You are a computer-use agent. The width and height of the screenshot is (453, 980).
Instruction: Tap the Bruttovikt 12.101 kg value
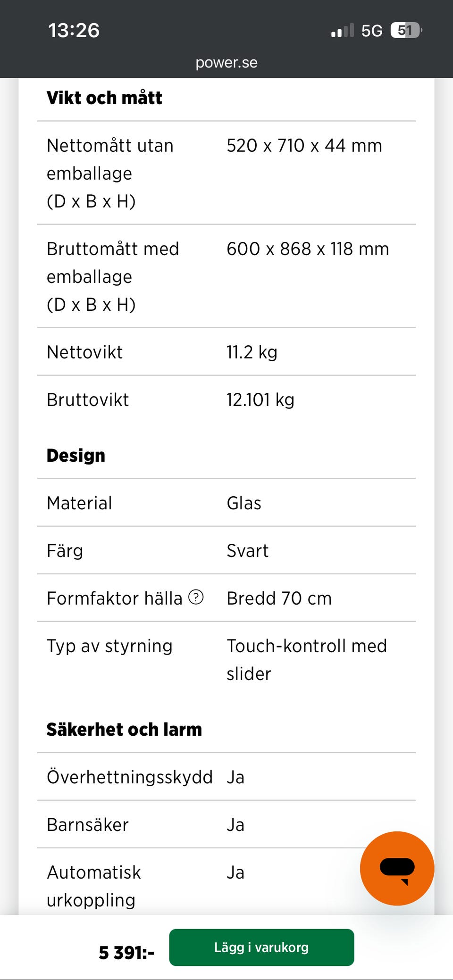tap(260, 400)
